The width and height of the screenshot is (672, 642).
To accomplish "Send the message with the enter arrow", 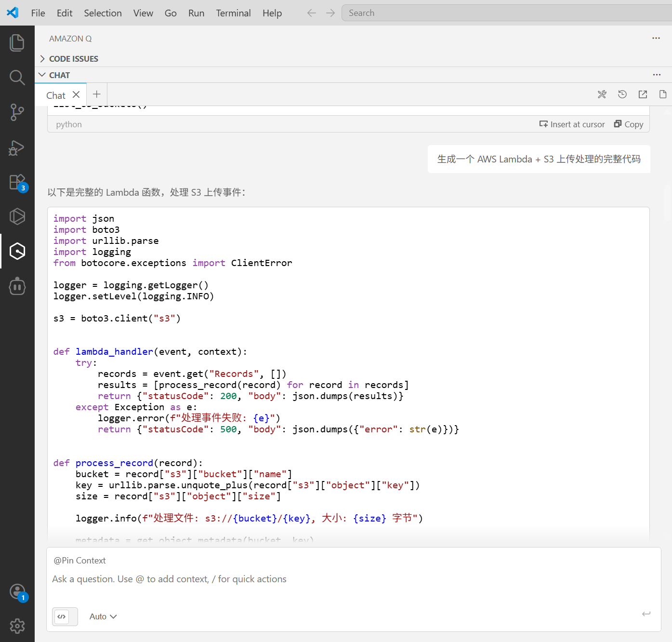I will click(646, 614).
